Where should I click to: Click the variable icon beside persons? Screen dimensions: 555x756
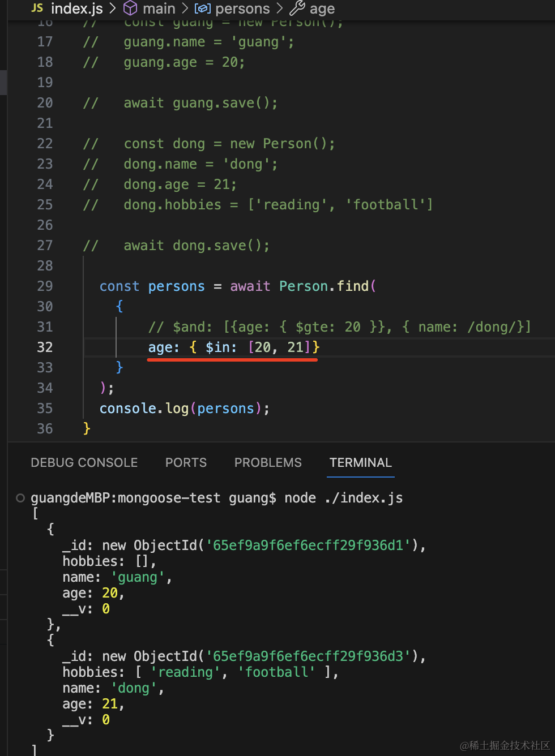pos(202,8)
